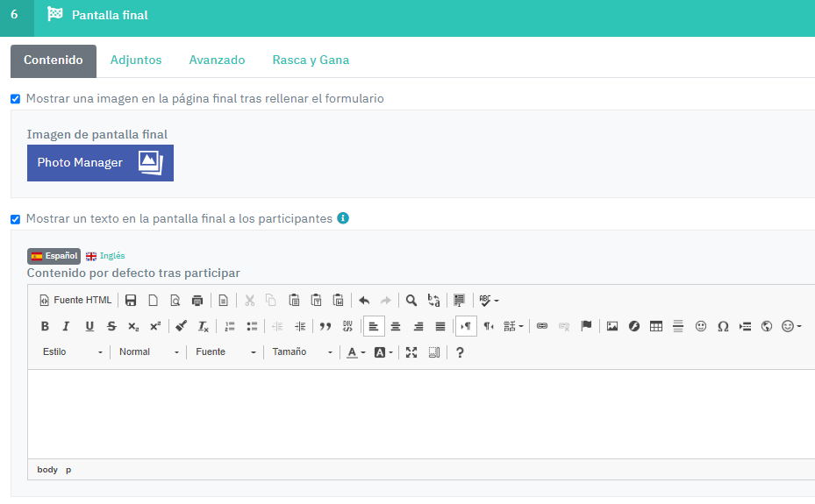
Task: Click the Copy Formatting brush icon
Action: click(181, 326)
